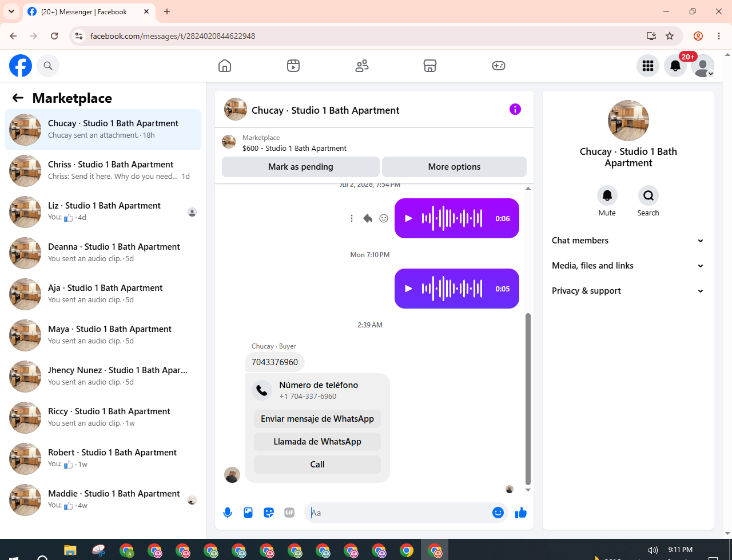732x560 pixels.
Task: Open Chucay conversation in chat list
Action: pyautogui.click(x=103, y=130)
